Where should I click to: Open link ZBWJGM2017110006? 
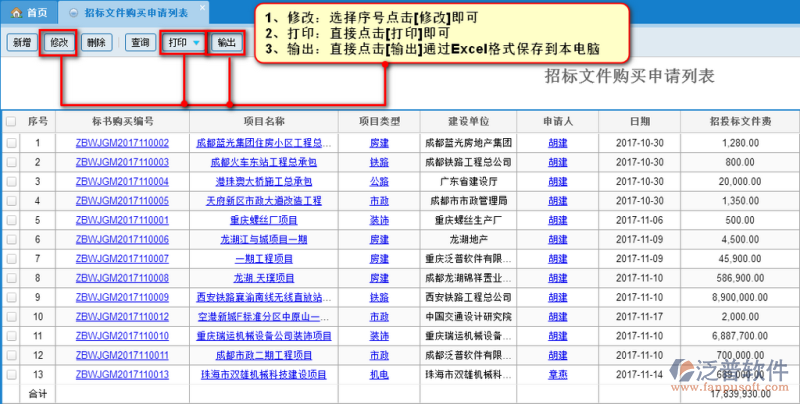(x=122, y=240)
